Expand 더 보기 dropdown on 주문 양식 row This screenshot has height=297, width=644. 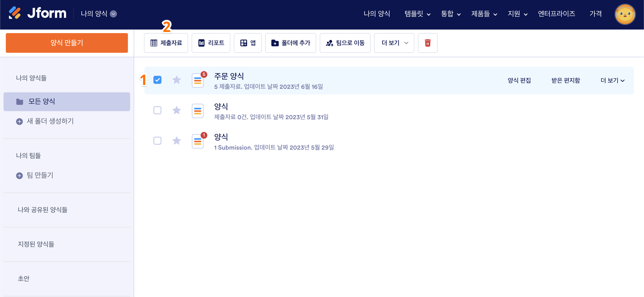click(612, 81)
